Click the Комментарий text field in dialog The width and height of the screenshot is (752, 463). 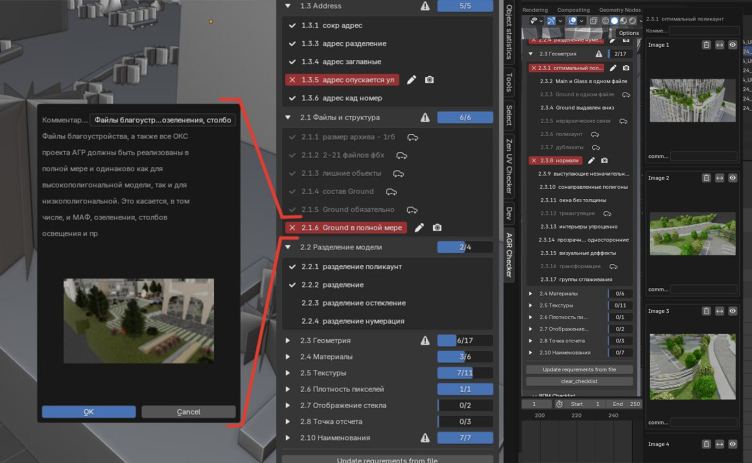[x=162, y=120]
